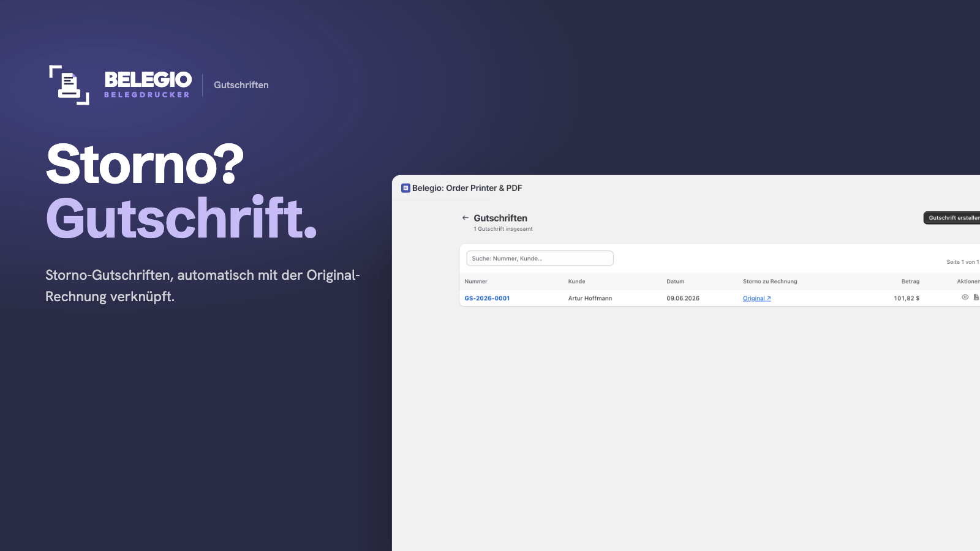Click the "Belegio: Order Printer & PDF" app title
The image size is (980, 551).
point(467,188)
